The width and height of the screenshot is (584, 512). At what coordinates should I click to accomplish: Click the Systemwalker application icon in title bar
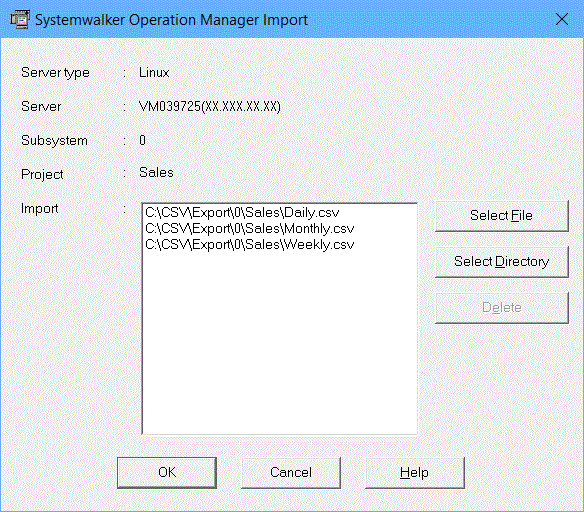point(20,19)
